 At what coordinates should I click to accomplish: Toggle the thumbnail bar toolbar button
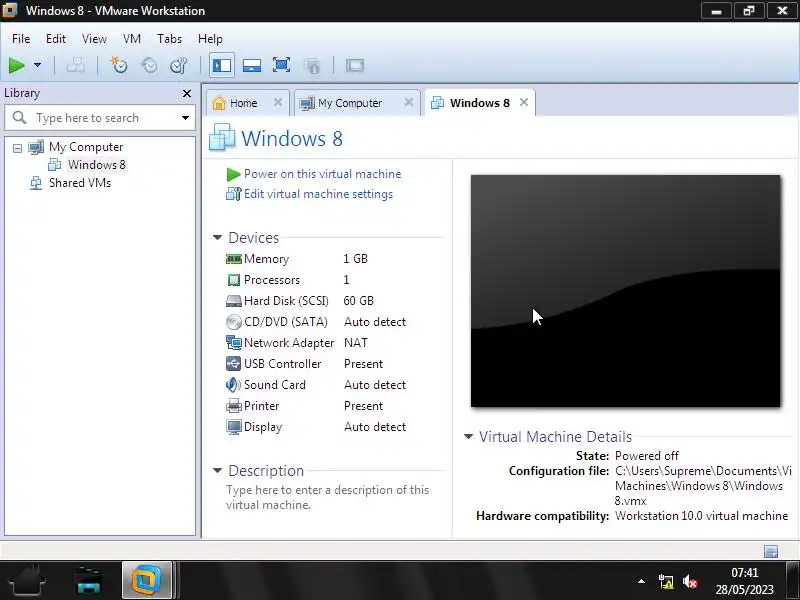[252, 65]
